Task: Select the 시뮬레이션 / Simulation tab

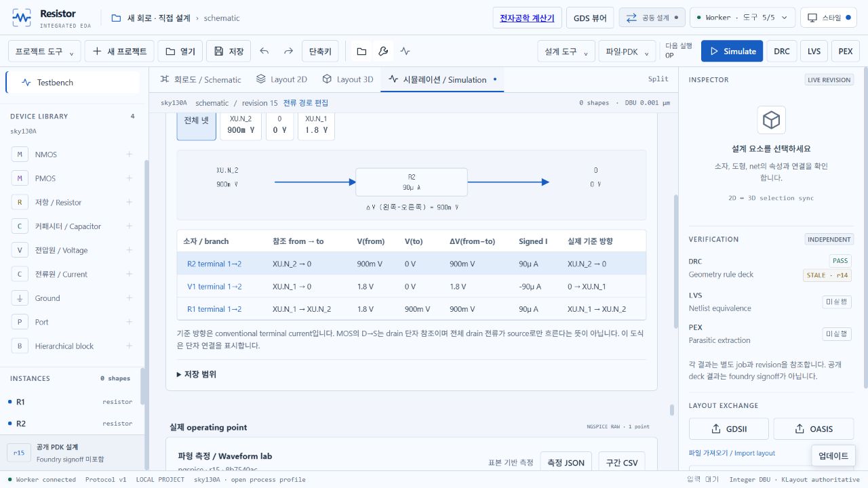Action: [442, 79]
